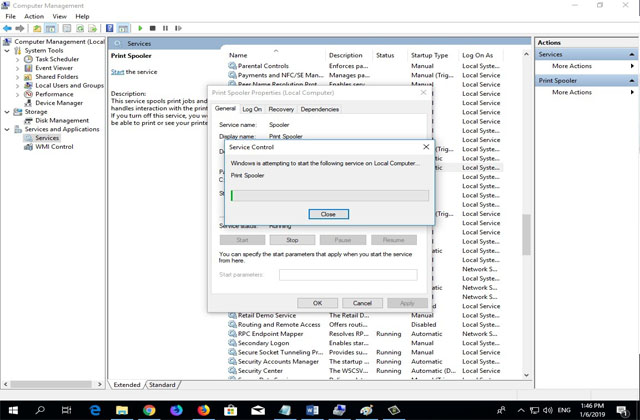Click the Up One Level folder icon
Image resolution: width=640 pixels, height=420 pixels.
37,28
